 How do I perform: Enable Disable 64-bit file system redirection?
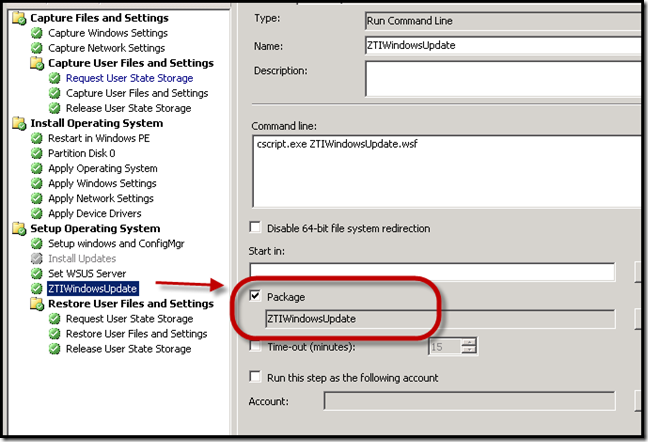(255, 227)
